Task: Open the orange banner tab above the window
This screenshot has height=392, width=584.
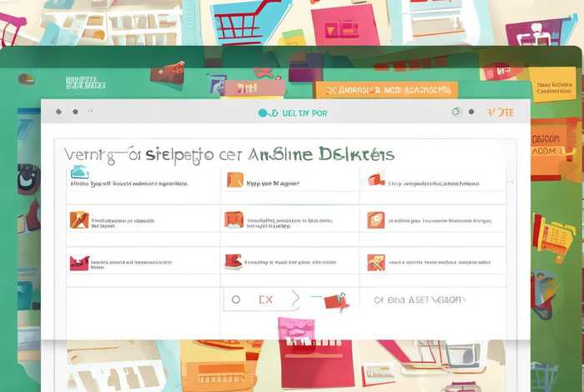Action: (385, 90)
